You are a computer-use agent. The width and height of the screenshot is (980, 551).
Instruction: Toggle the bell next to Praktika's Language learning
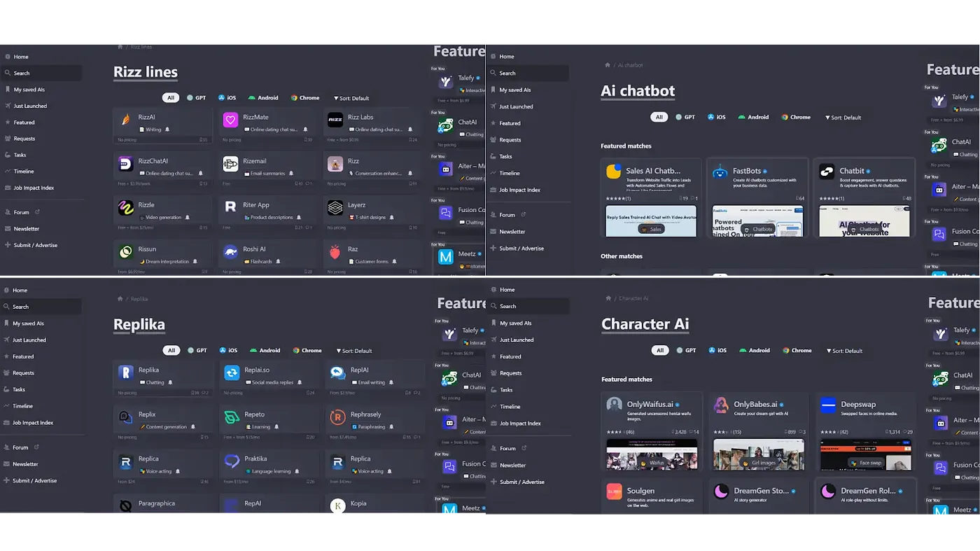[x=297, y=471]
